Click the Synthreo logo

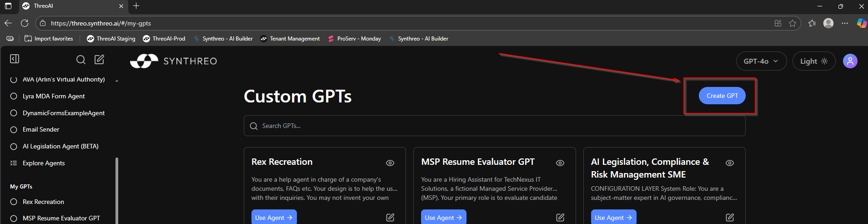coord(174,61)
